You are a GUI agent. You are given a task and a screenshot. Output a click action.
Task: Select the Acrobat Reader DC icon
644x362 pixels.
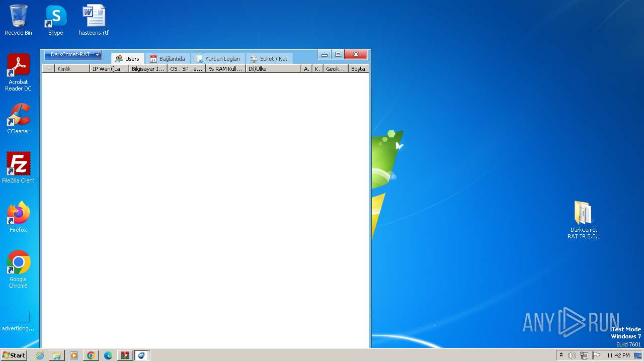(x=18, y=72)
